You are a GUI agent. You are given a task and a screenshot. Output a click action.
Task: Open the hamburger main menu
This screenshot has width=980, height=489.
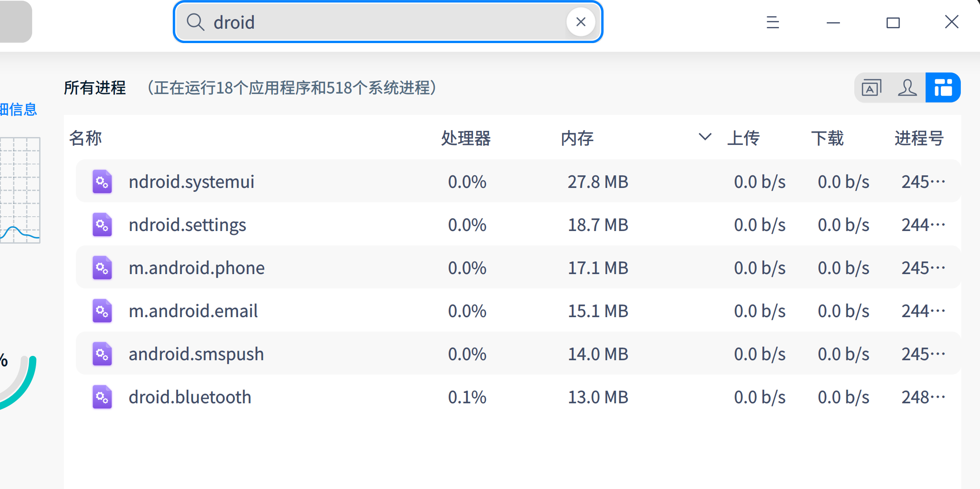772,22
